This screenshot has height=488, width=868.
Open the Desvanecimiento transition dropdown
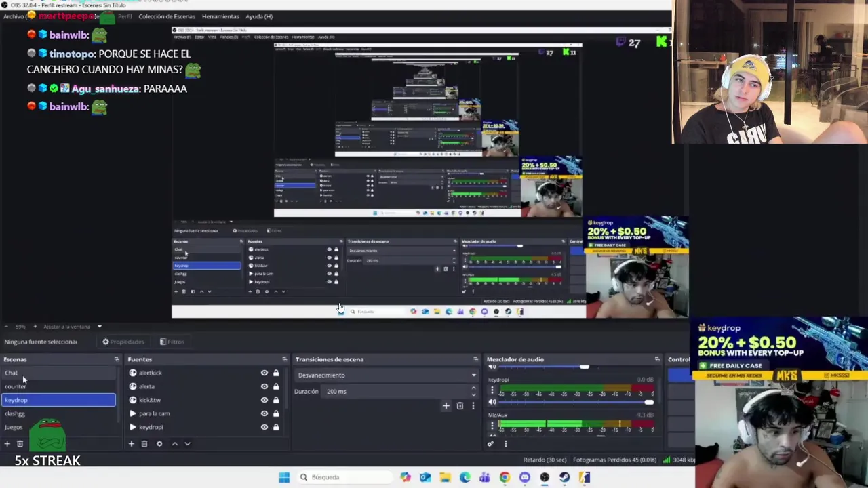(386, 375)
